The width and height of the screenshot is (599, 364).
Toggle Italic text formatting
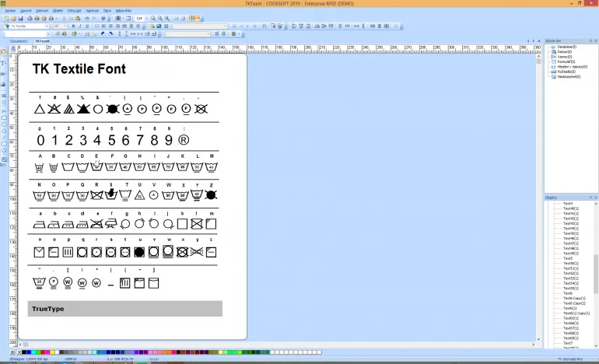(x=80, y=26)
